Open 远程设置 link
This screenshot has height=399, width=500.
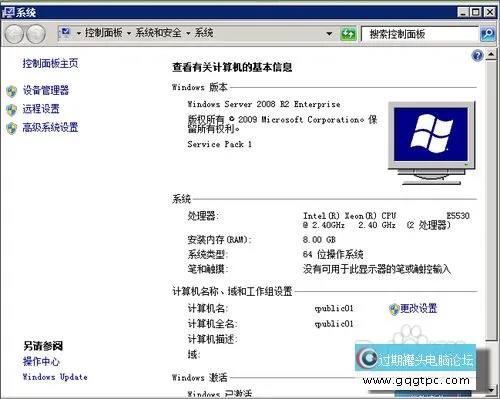pyautogui.click(x=41, y=109)
